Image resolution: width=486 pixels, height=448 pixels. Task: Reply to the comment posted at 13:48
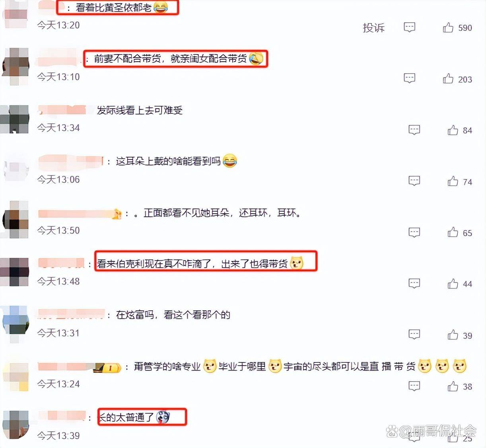click(414, 283)
